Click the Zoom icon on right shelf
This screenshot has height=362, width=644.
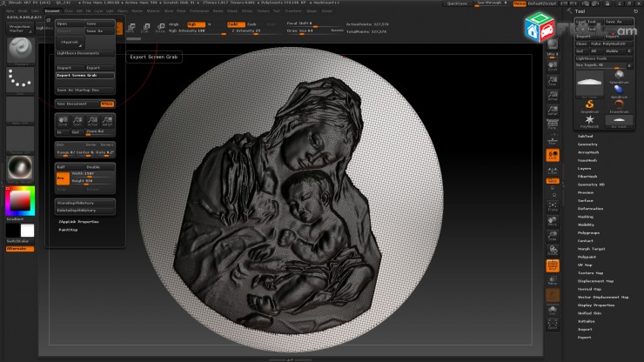[x=553, y=81]
